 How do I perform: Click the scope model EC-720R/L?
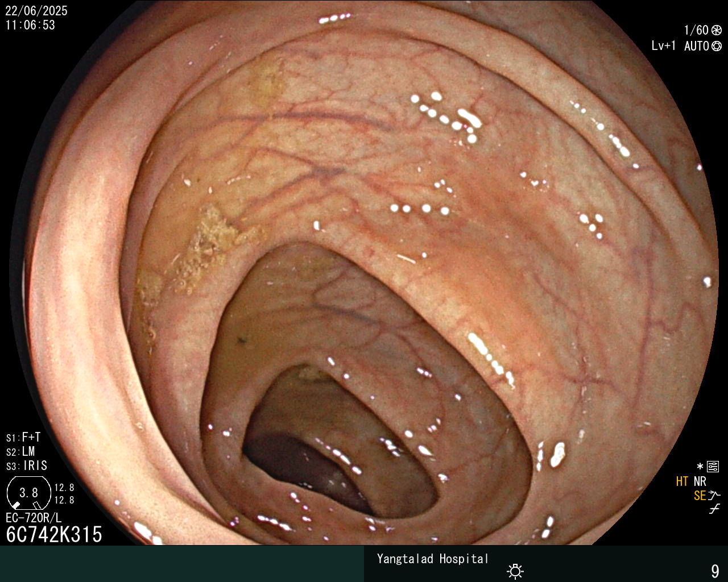click(x=34, y=518)
